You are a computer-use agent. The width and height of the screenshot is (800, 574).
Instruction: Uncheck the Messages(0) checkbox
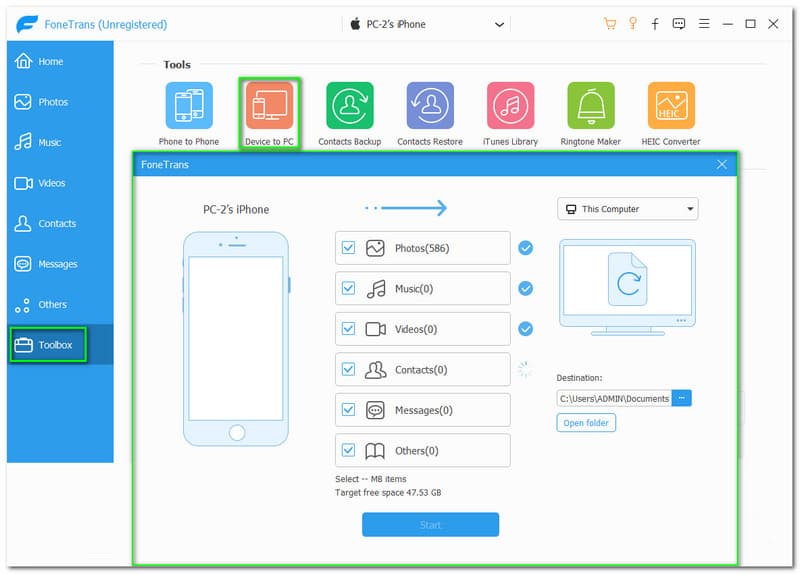[x=348, y=410]
